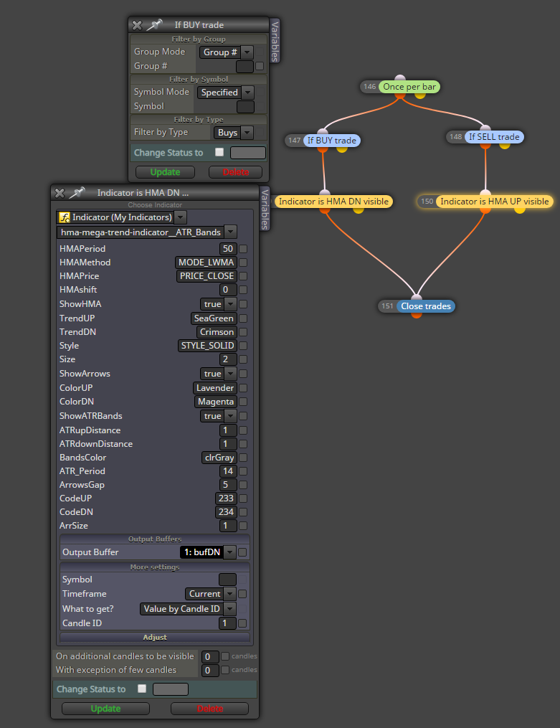Click CodeUP value field
Screen dimensions: 560x728
(x=226, y=498)
